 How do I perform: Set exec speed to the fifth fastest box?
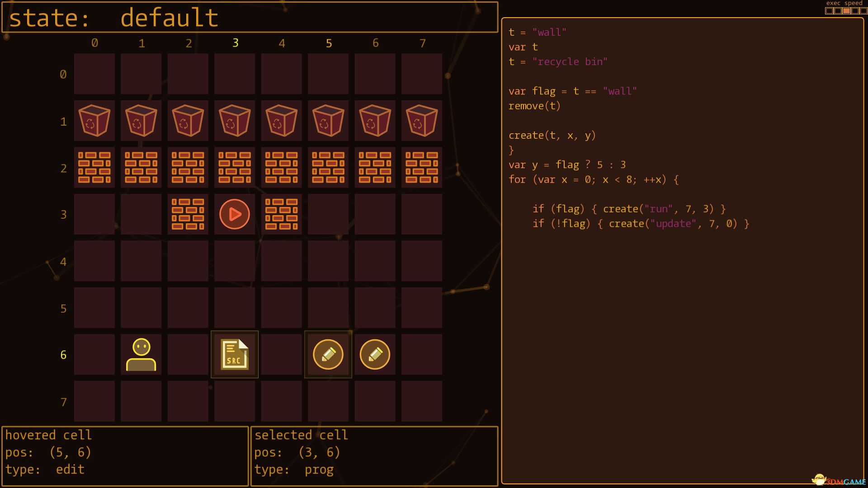click(863, 11)
